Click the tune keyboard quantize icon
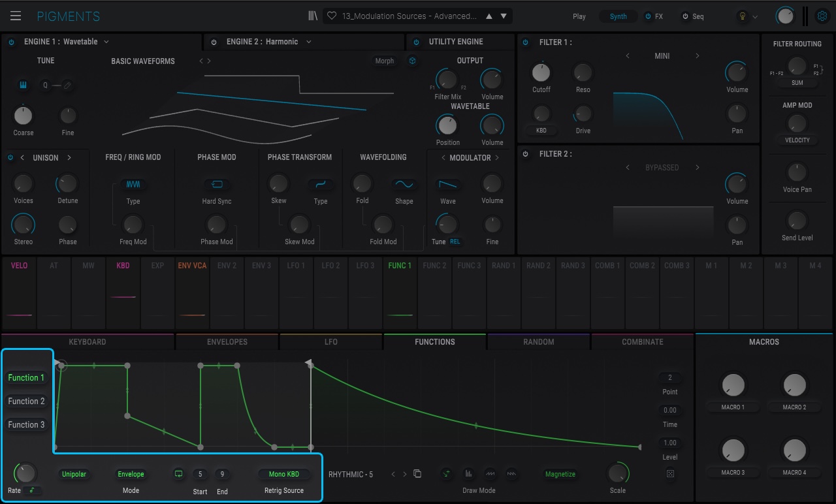Viewport: 836px width, 504px height. [23, 85]
